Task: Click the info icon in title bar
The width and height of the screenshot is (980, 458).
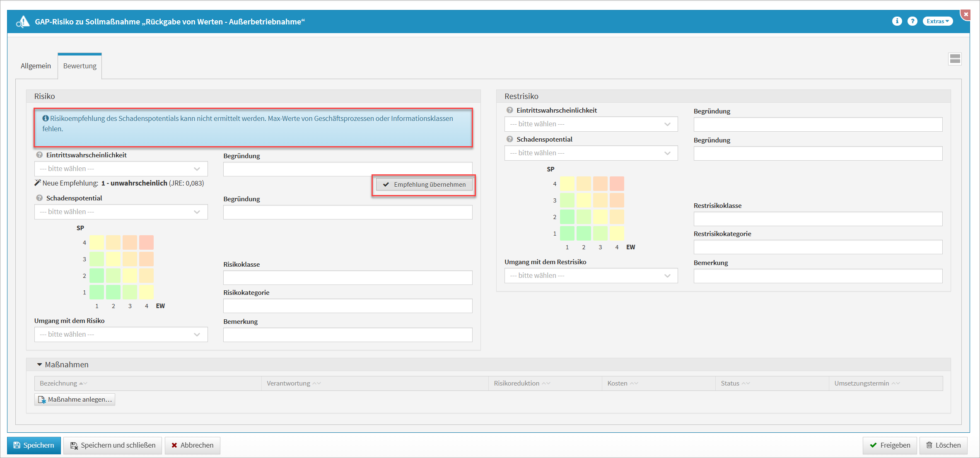Action: (897, 21)
